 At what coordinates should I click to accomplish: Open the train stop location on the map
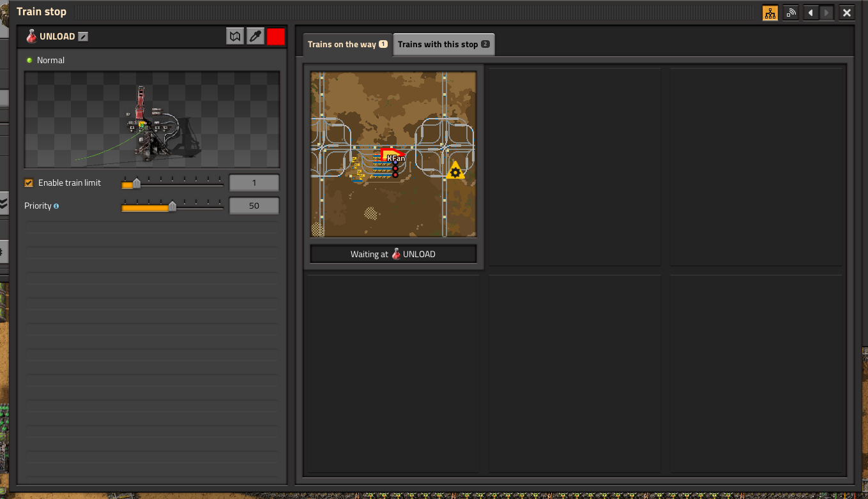235,36
